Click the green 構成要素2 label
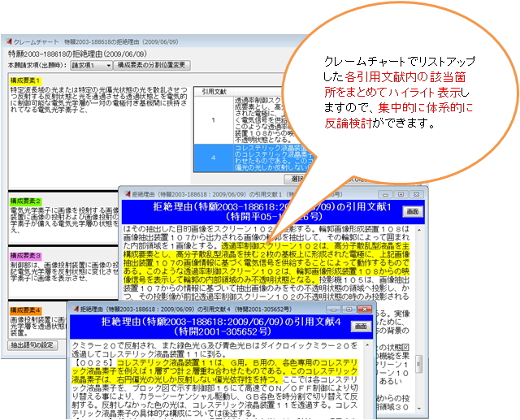The height and width of the screenshot is (420, 520). (26, 201)
